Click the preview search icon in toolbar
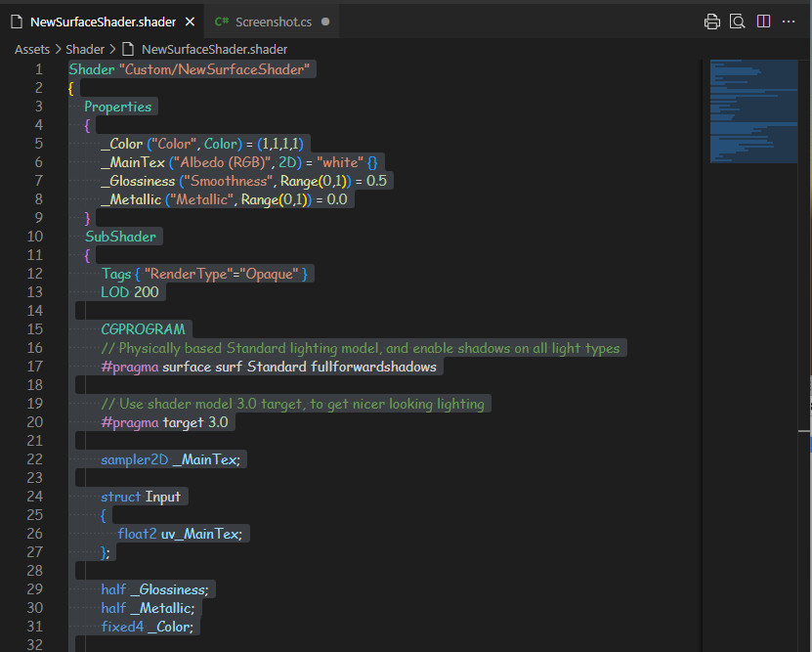This screenshot has width=812, height=652. [738, 22]
